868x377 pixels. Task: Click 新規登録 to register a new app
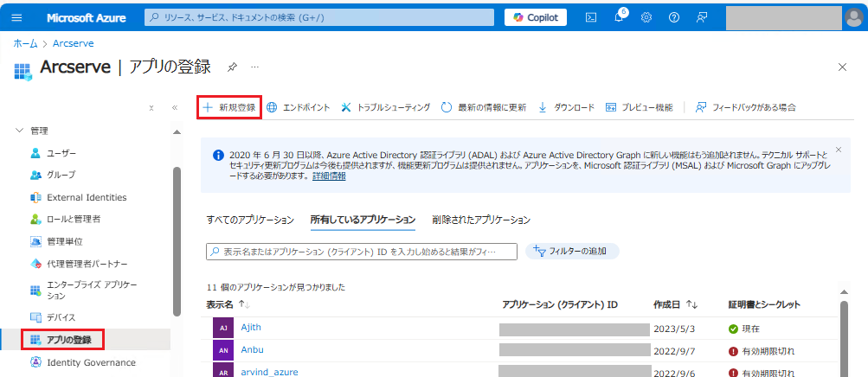click(229, 107)
